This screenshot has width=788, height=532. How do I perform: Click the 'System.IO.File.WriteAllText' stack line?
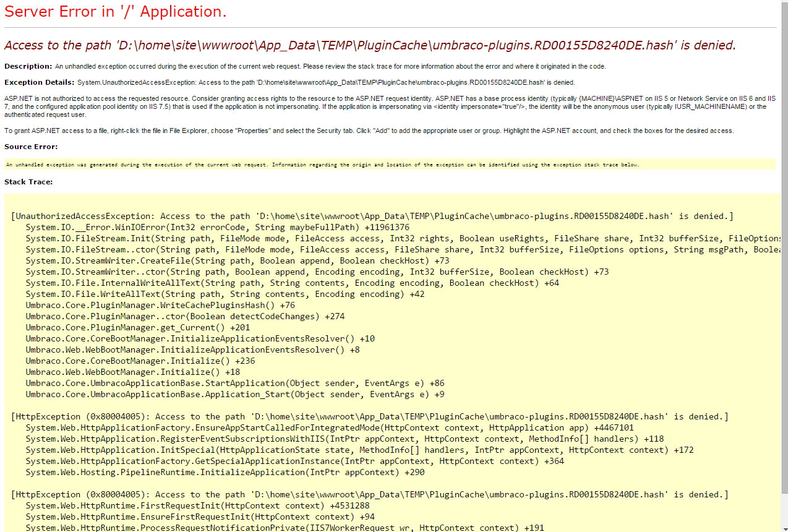tap(225, 294)
